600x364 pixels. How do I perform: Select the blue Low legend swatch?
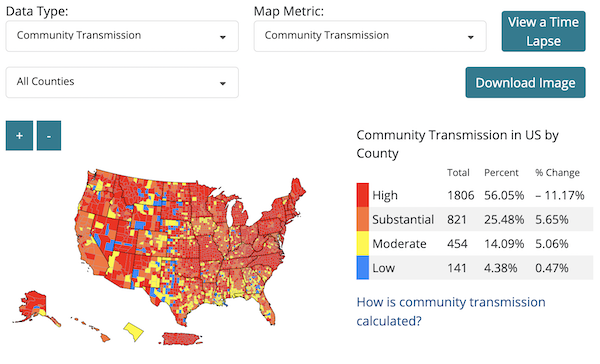click(362, 268)
